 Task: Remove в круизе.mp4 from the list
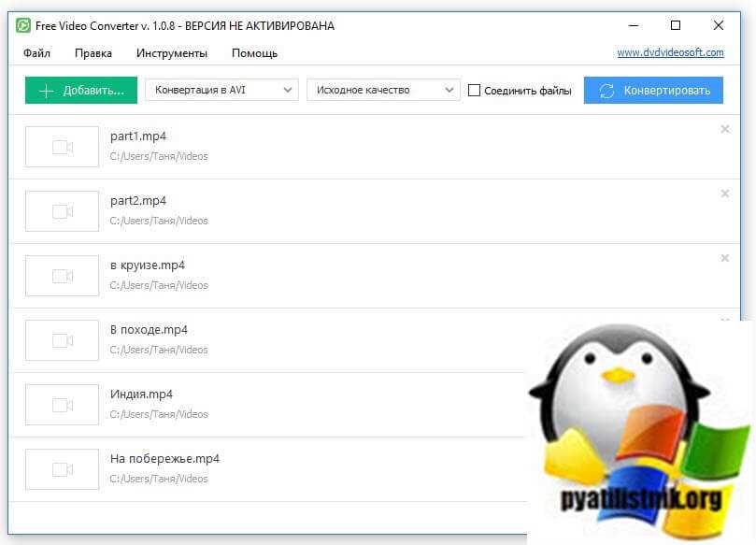coord(725,258)
